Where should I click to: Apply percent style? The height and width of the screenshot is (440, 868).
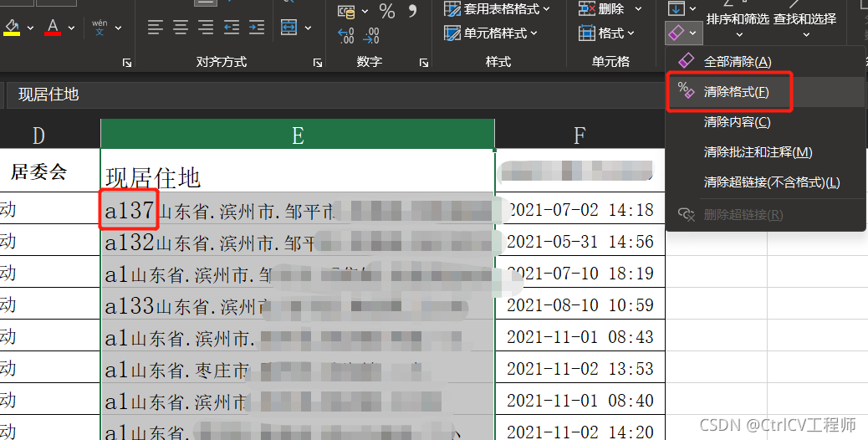coord(387,11)
